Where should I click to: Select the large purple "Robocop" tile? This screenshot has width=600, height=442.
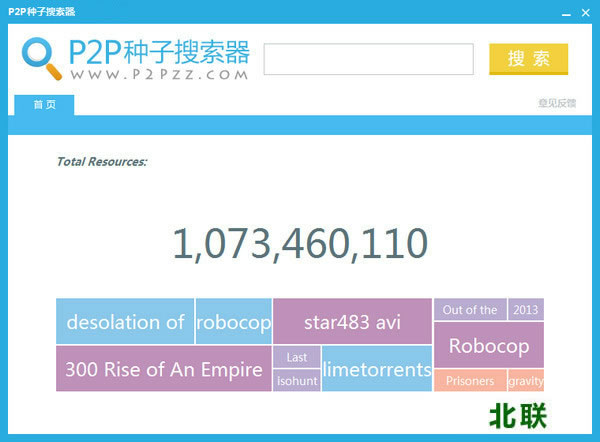pos(488,346)
